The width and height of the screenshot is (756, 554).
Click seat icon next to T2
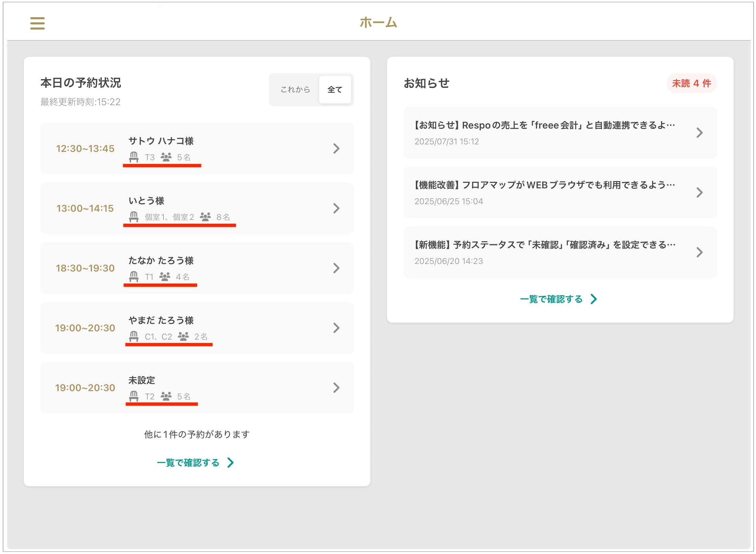[134, 396]
